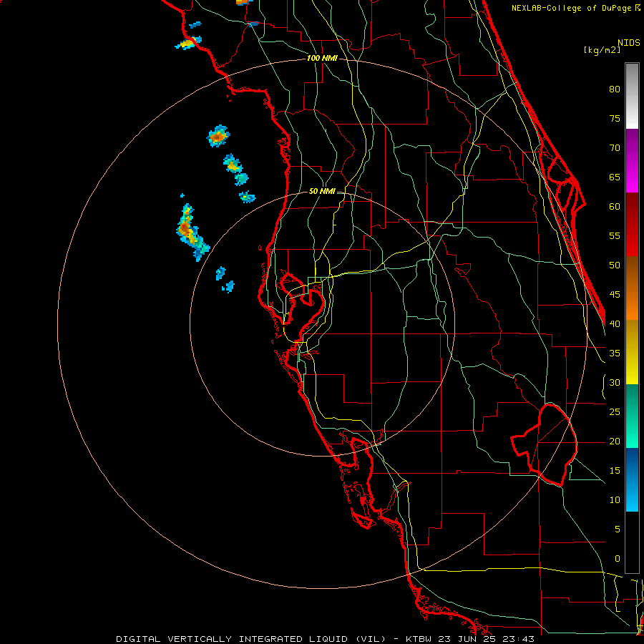Viewport: 644px width, 644px height.
Task: Click the black bottom segment of the color scale
Action: pyautogui.click(x=632, y=542)
